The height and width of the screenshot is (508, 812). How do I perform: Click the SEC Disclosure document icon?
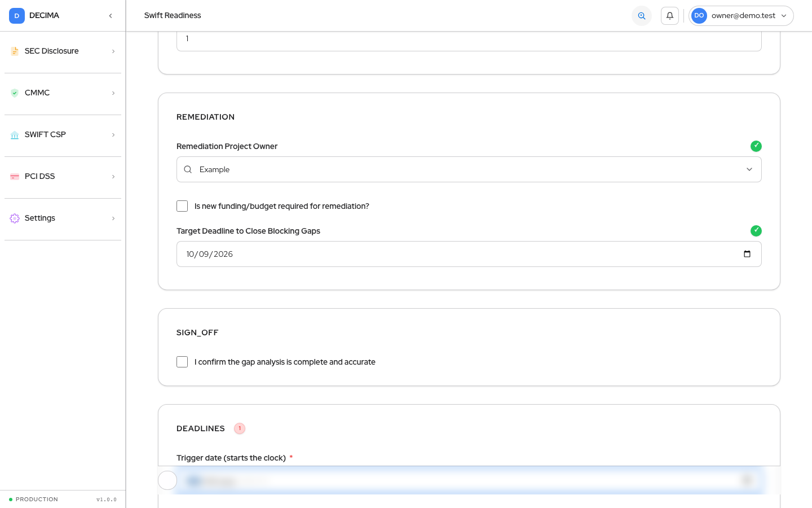click(x=15, y=51)
